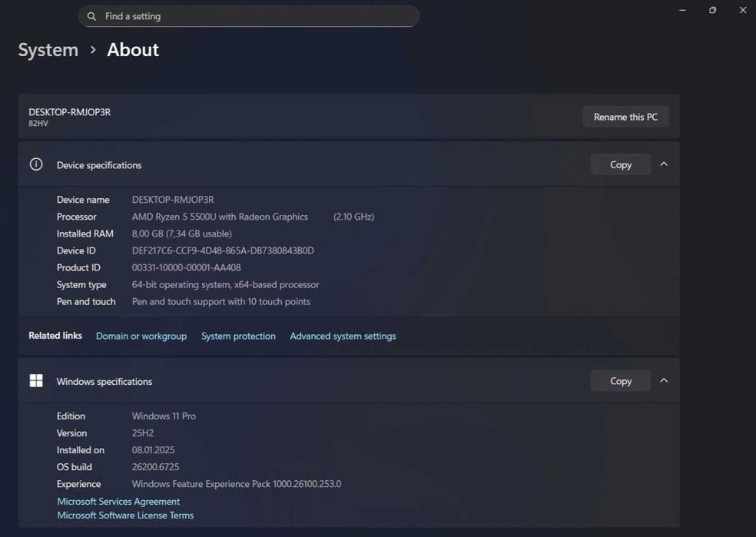Click the Pen and touch label
The width and height of the screenshot is (756, 537).
point(86,302)
